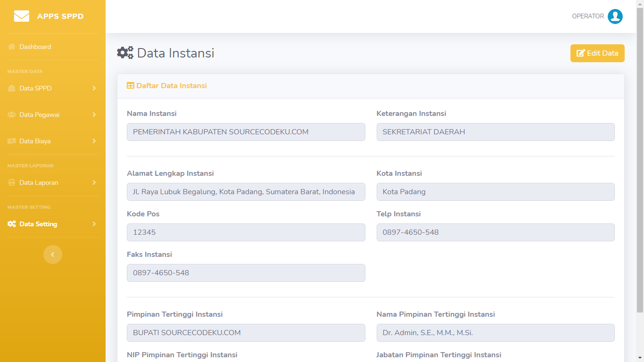Click the page vertical scrollbar
Screen dimensions: 644x362
640,160
